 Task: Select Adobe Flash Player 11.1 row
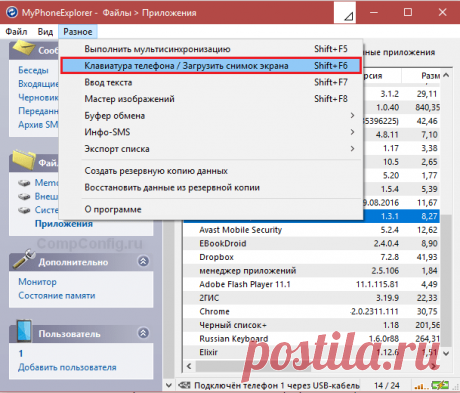click(312, 284)
